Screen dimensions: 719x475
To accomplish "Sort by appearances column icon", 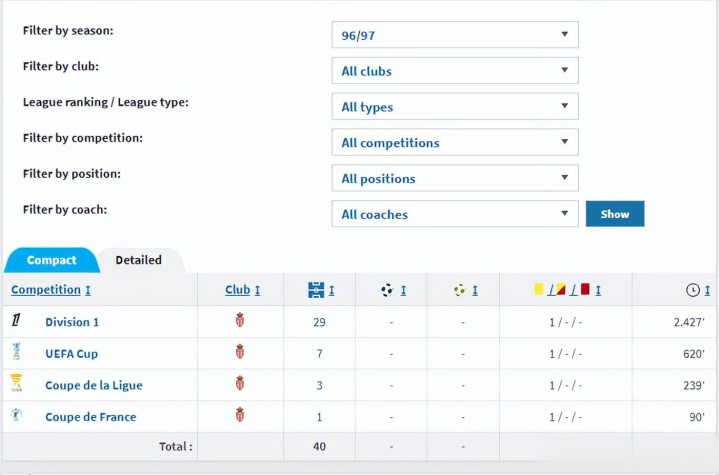I will pos(316,290).
